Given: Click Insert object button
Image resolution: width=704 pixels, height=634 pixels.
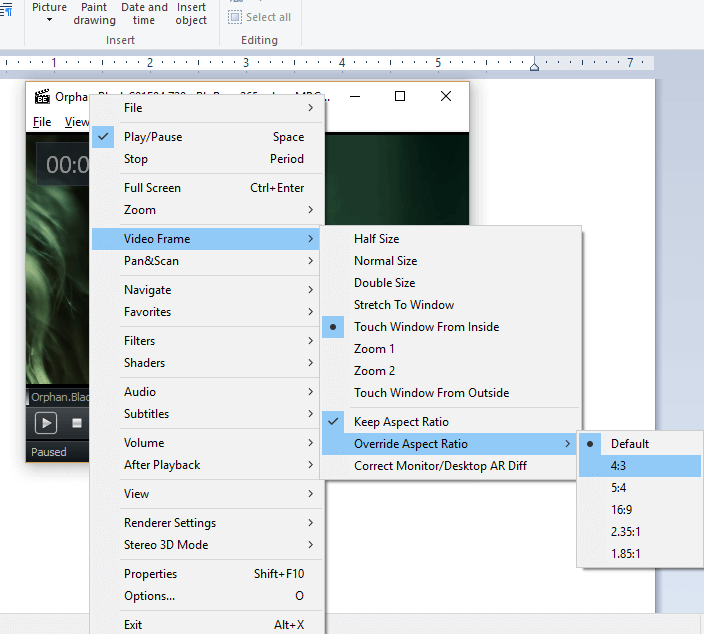Looking at the screenshot, I should [x=191, y=13].
